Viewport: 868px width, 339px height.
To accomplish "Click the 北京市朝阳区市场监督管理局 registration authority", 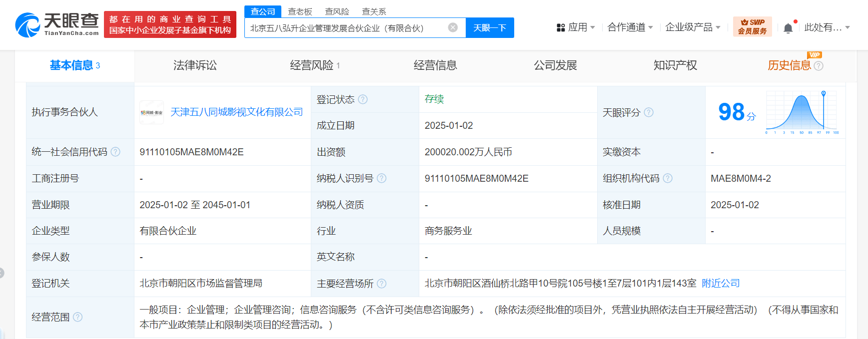I will 201,284.
